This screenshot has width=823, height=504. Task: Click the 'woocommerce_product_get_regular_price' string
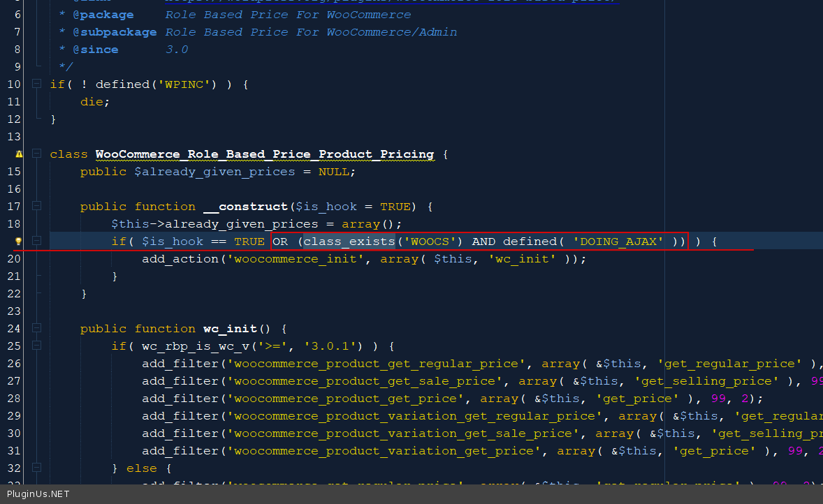pos(377,364)
